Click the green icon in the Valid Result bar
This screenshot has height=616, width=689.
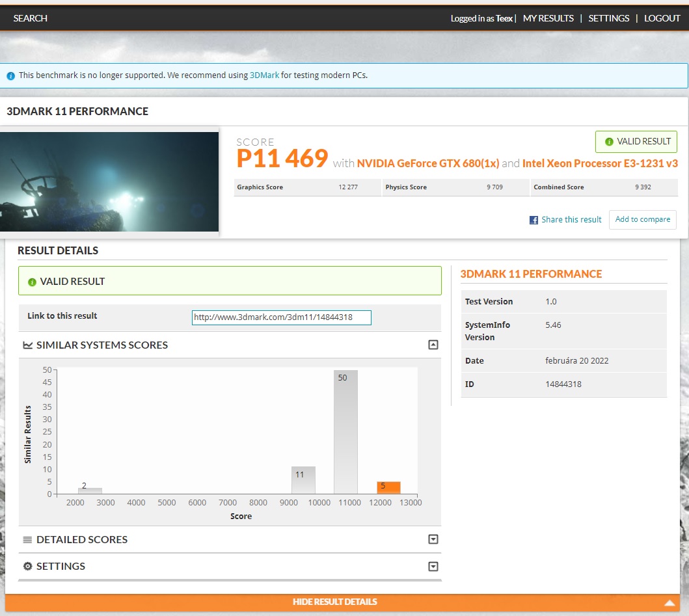tap(32, 282)
